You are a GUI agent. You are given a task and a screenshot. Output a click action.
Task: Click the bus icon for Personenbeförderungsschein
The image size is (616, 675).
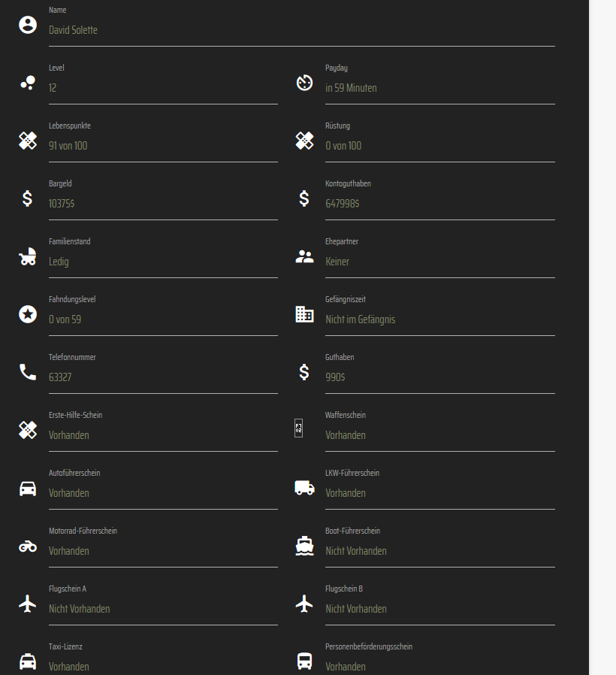point(304,661)
